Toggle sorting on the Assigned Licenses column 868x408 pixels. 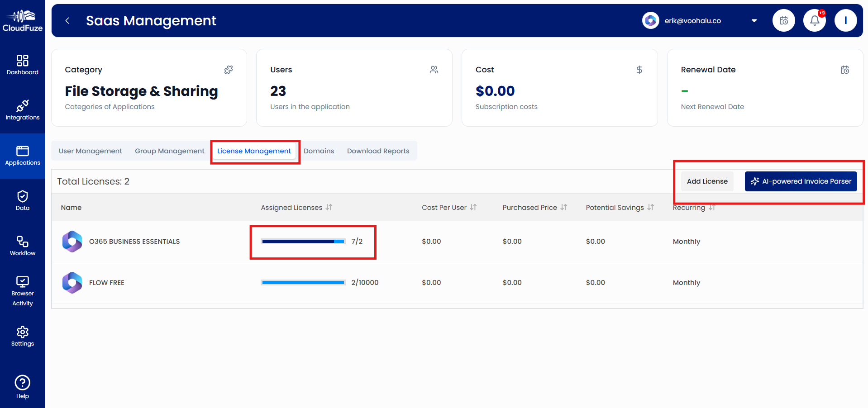(329, 207)
